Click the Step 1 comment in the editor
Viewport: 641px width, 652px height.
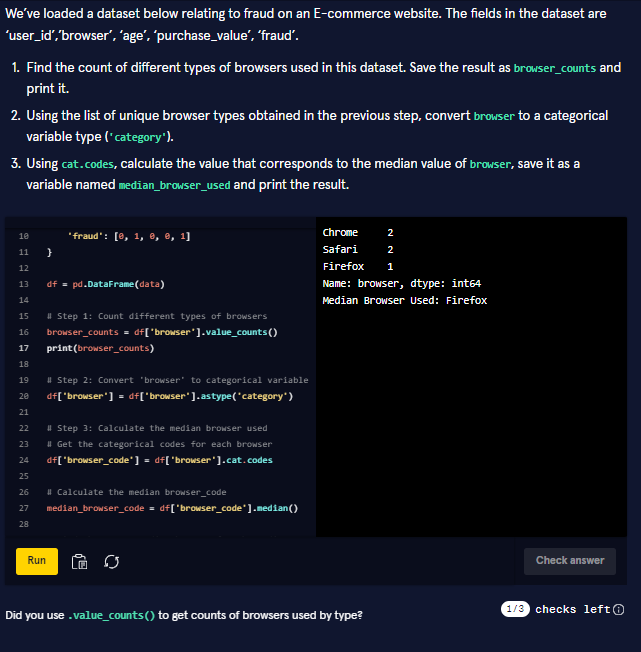point(157,316)
